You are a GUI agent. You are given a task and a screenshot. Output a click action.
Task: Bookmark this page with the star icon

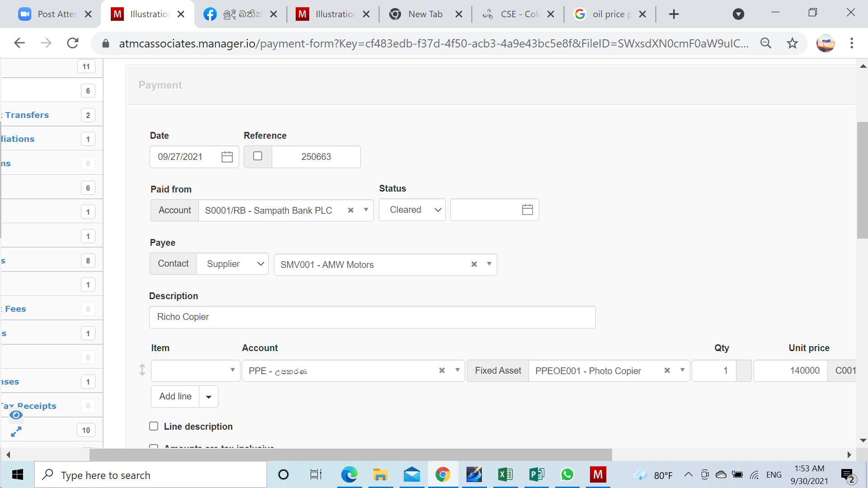pyautogui.click(x=792, y=43)
